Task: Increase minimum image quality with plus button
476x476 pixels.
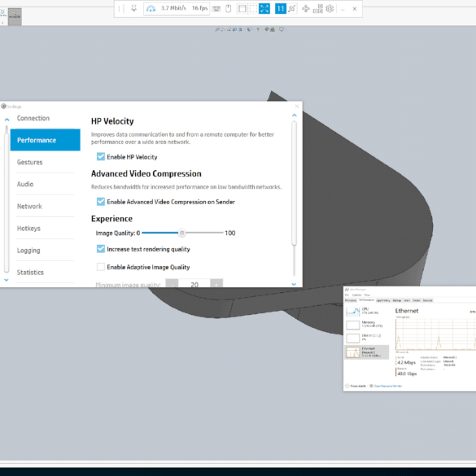Action: pyautogui.click(x=216, y=284)
